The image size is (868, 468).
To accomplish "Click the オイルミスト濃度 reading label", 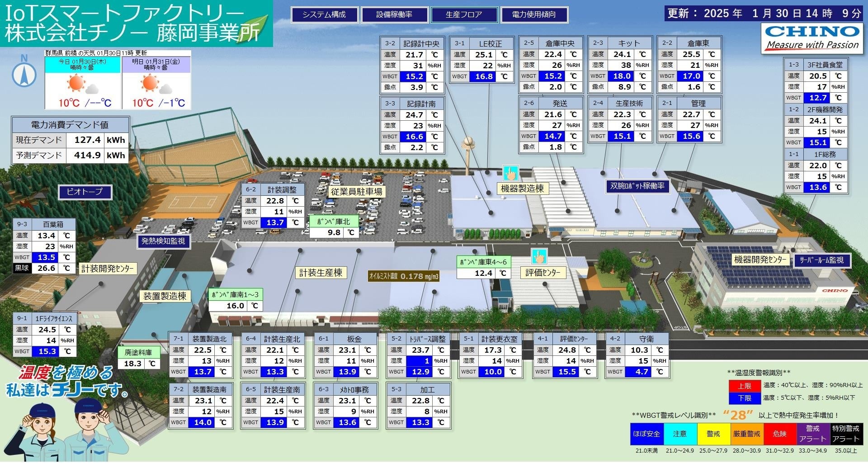I will pos(404,276).
